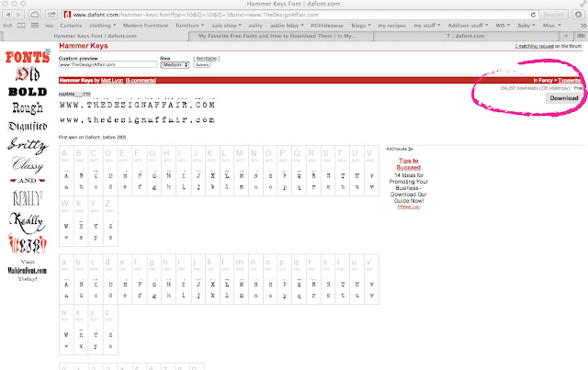
Task: Enter full screen using corner arrows icon
Action: (582, 4)
